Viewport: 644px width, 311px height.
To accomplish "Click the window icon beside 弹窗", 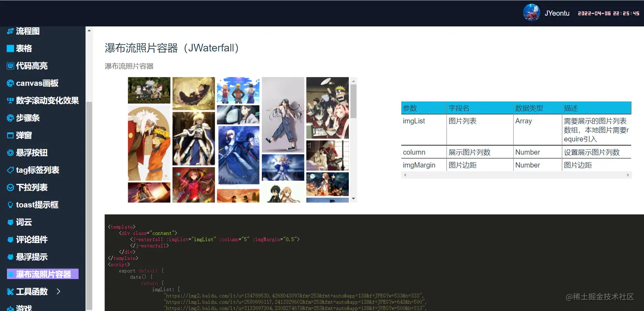I will (x=10, y=135).
